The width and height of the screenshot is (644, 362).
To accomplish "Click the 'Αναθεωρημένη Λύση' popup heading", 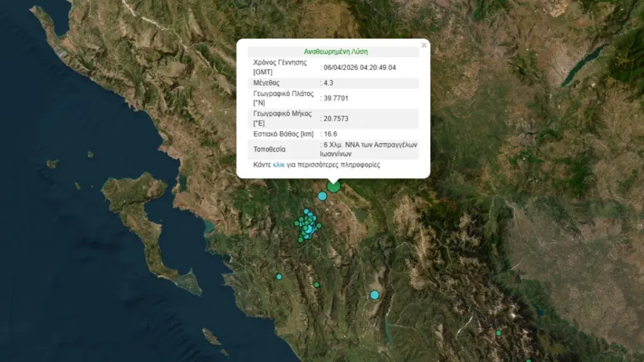I will click(332, 52).
